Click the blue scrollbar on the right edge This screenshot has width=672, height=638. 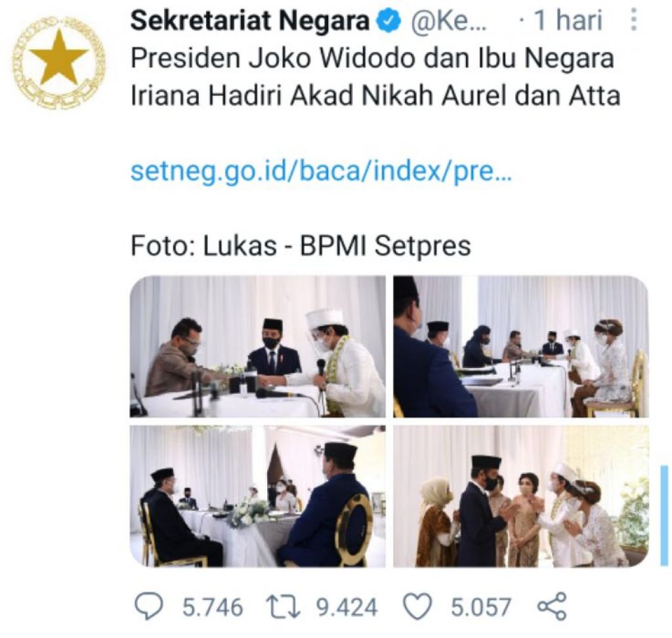click(x=663, y=515)
